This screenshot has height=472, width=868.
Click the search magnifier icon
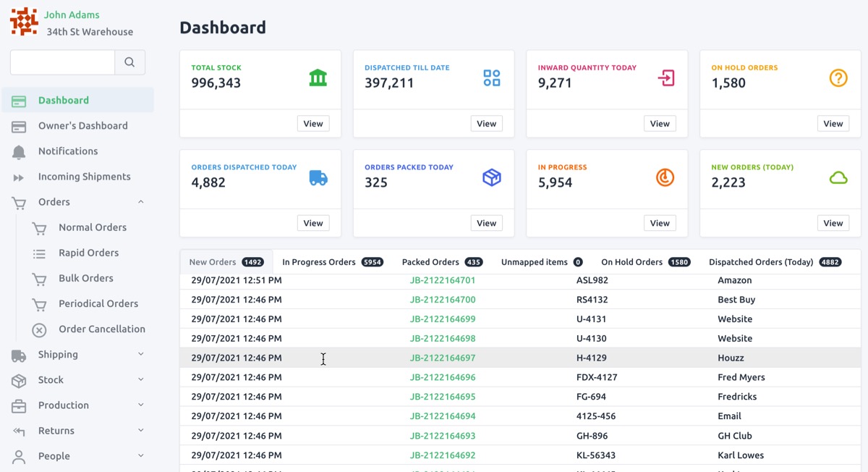tap(129, 62)
